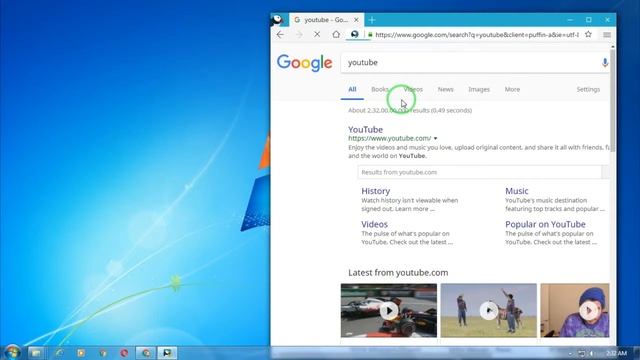
Task: Click the Puffin avatar icon beside address bar
Action: tap(354, 35)
